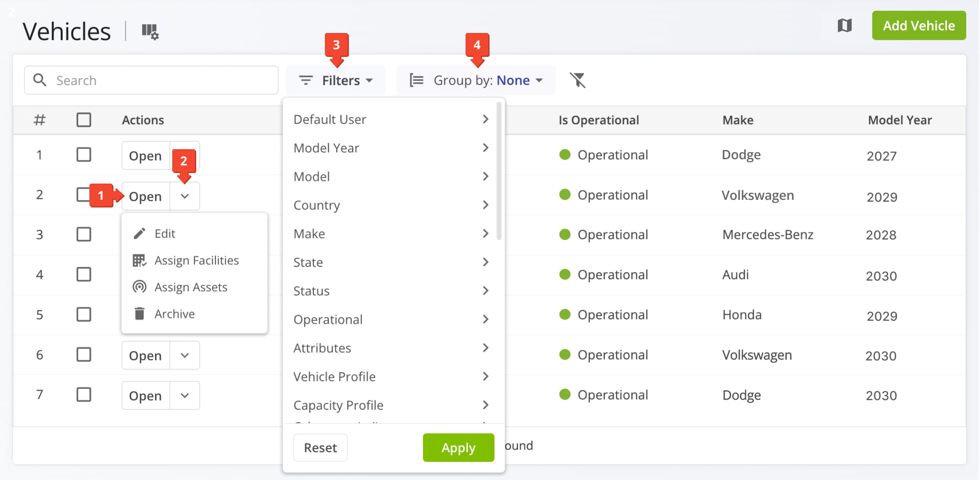The width and height of the screenshot is (980, 480).
Task: Check the checkbox for row 6
Action: (x=84, y=355)
